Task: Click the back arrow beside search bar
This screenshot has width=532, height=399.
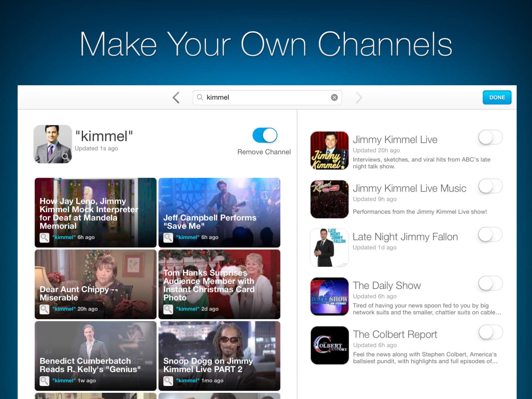Action: coord(176,98)
